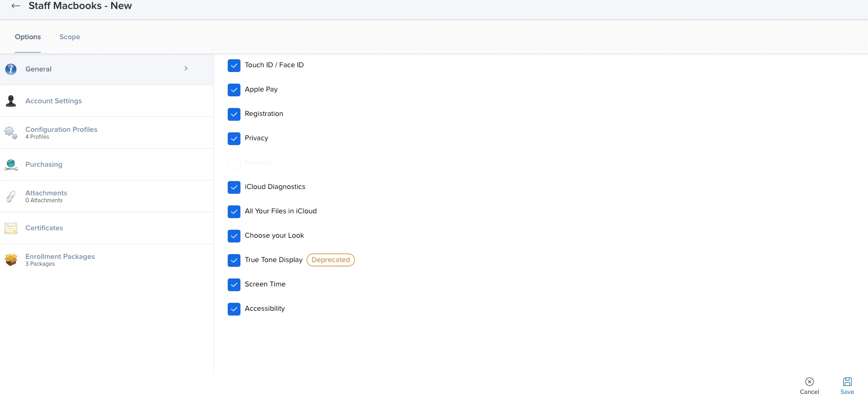This screenshot has width=868, height=405.
Task: Uncheck the iCloud Diagnostics checkbox
Action: click(234, 187)
